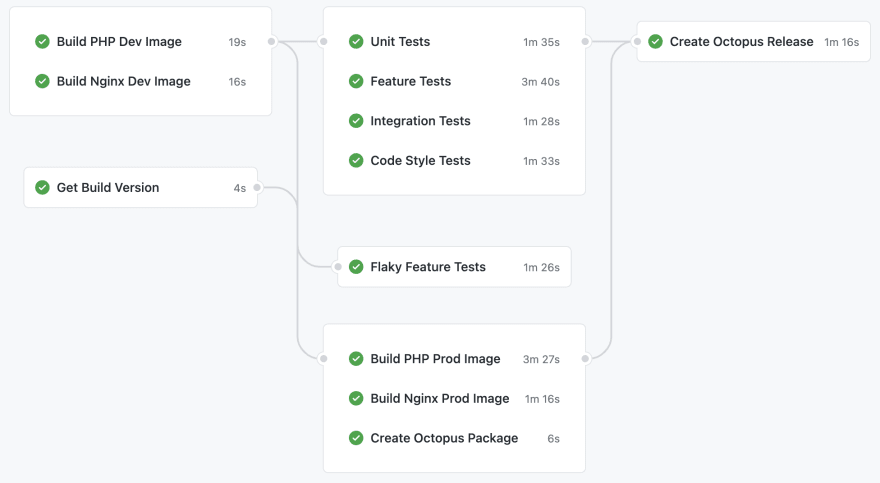Click the green check for Create Octopus Release
Screen dimensions: 880x483
point(655,42)
